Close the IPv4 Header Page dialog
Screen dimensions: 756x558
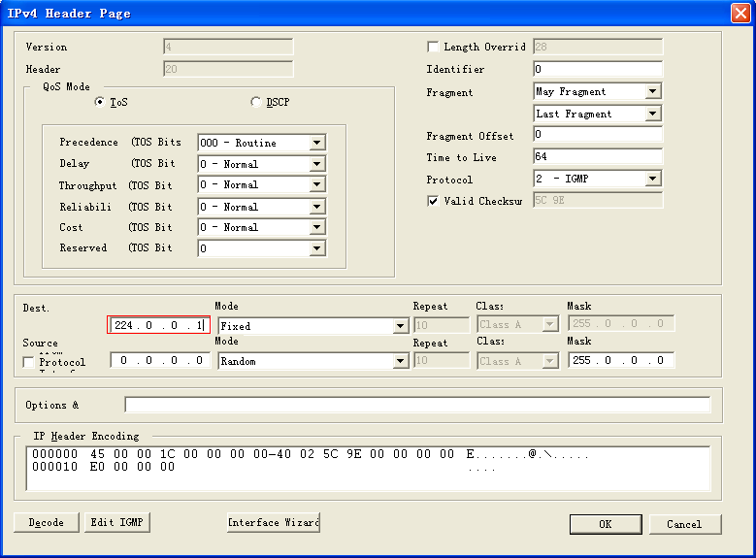740,13
